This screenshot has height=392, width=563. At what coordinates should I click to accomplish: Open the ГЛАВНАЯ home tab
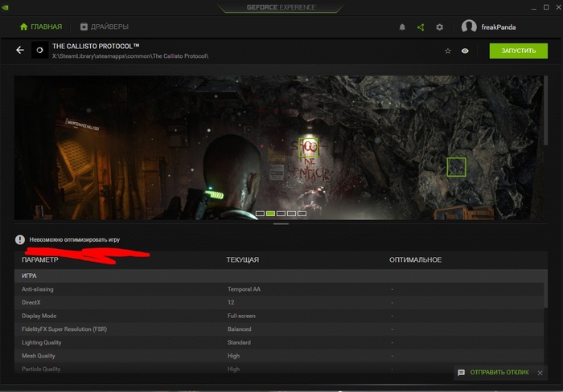[x=40, y=27]
